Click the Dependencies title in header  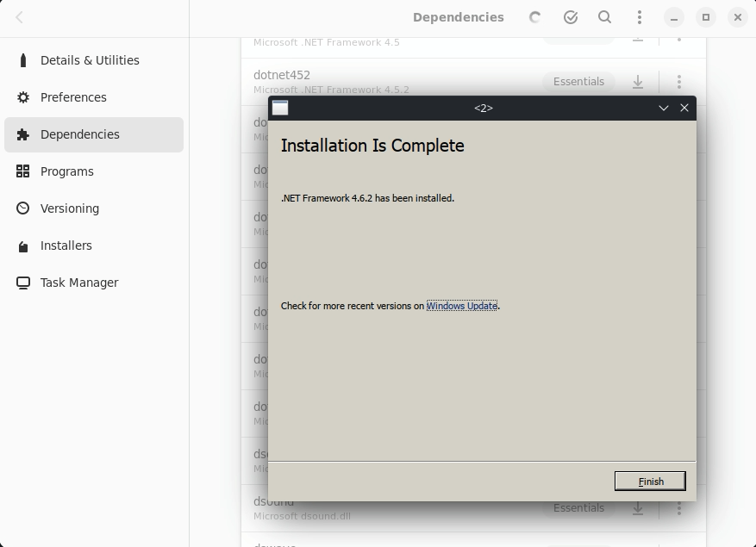pos(458,17)
